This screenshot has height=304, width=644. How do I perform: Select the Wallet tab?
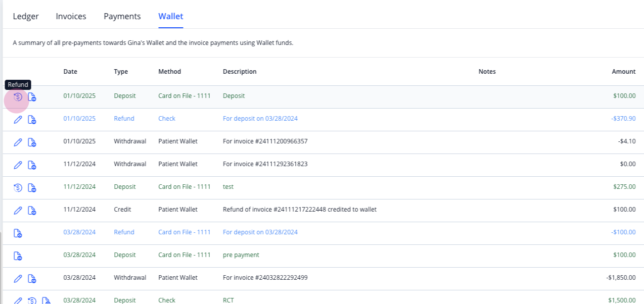pyautogui.click(x=171, y=16)
